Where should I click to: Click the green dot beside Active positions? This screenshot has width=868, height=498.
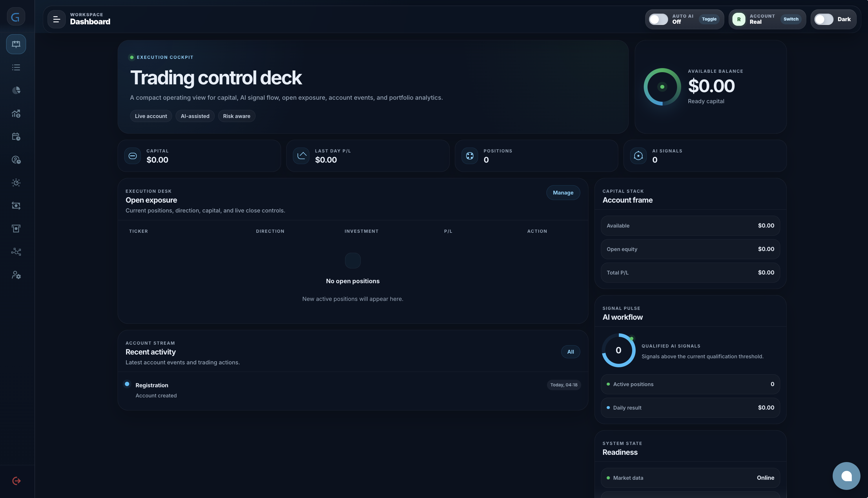[x=608, y=384]
